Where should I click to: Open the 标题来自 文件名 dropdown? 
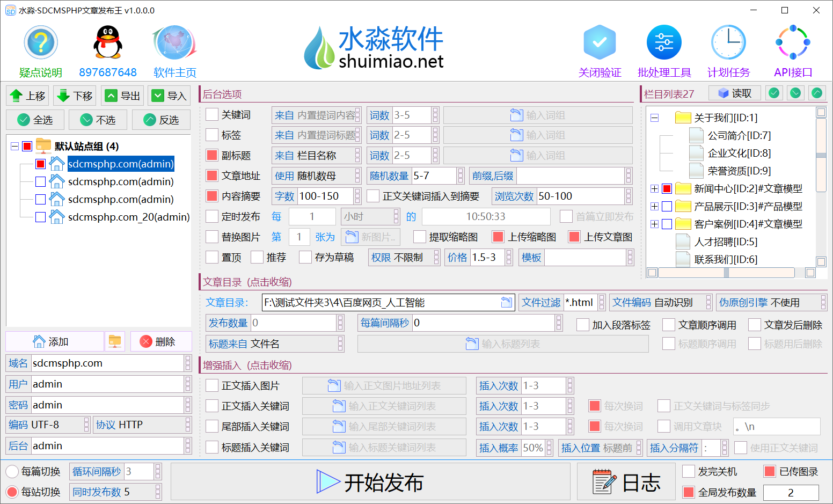[x=275, y=344]
